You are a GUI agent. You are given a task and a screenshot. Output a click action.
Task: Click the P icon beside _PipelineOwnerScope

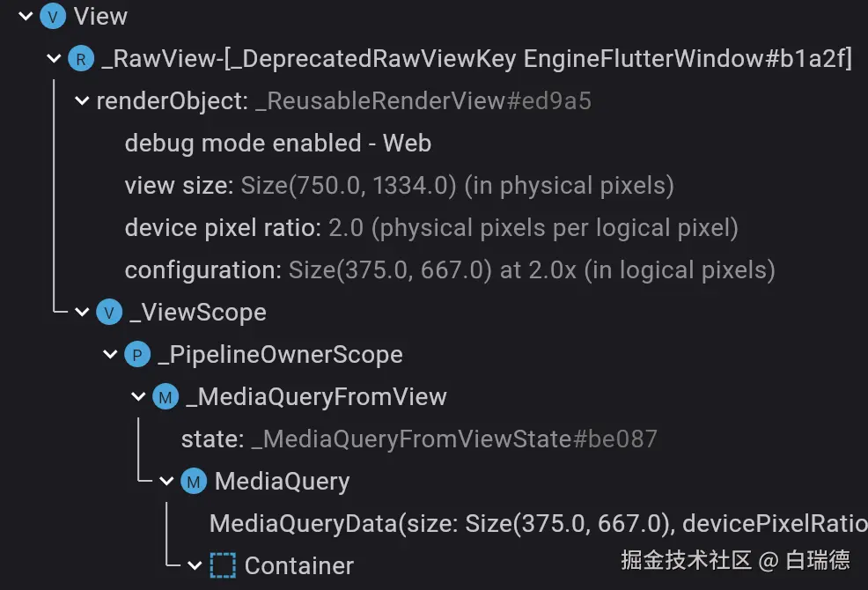pyautogui.click(x=137, y=355)
